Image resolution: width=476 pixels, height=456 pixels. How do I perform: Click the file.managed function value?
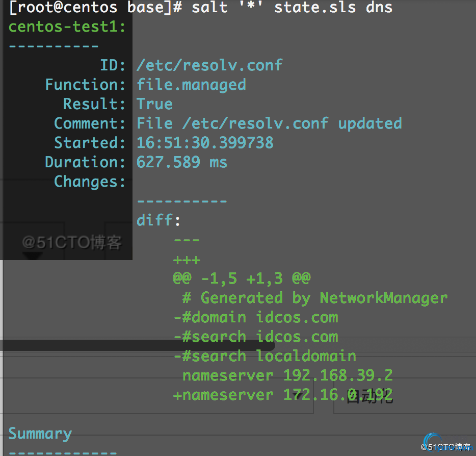point(191,85)
